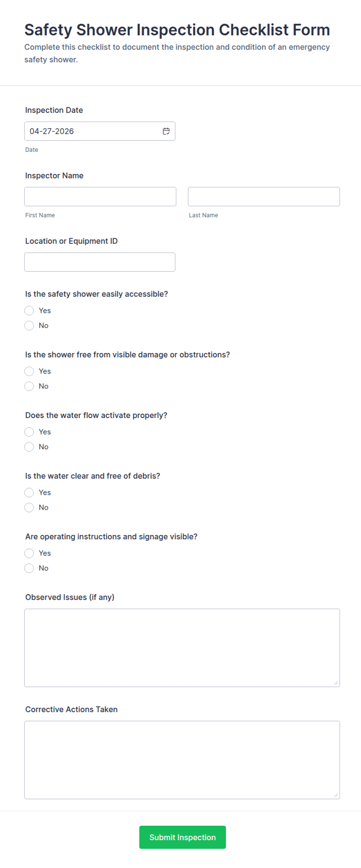Screen dimensions: 361x868
Task: Focus the First Name input
Action: pyautogui.click(x=100, y=197)
